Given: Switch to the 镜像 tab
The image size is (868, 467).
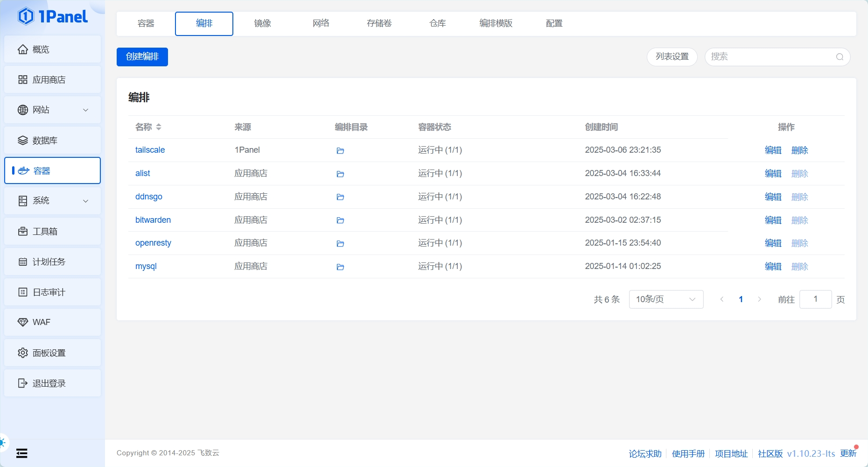Looking at the screenshot, I should pyautogui.click(x=262, y=23).
